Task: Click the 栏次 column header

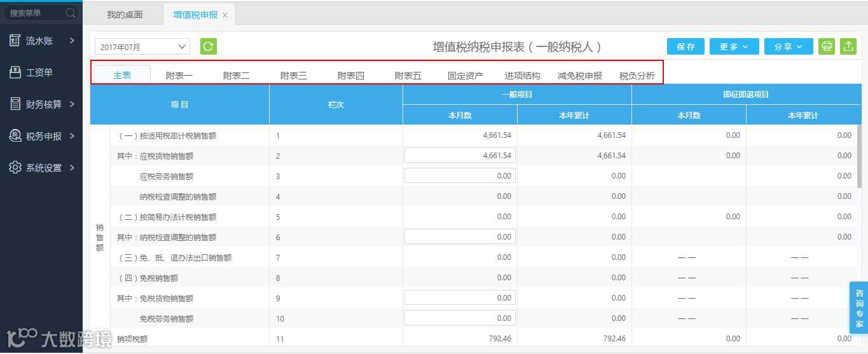Action: tap(336, 104)
